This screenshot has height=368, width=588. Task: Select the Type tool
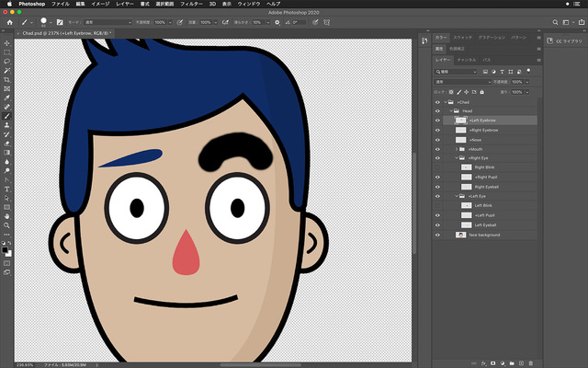tap(6, 189)
